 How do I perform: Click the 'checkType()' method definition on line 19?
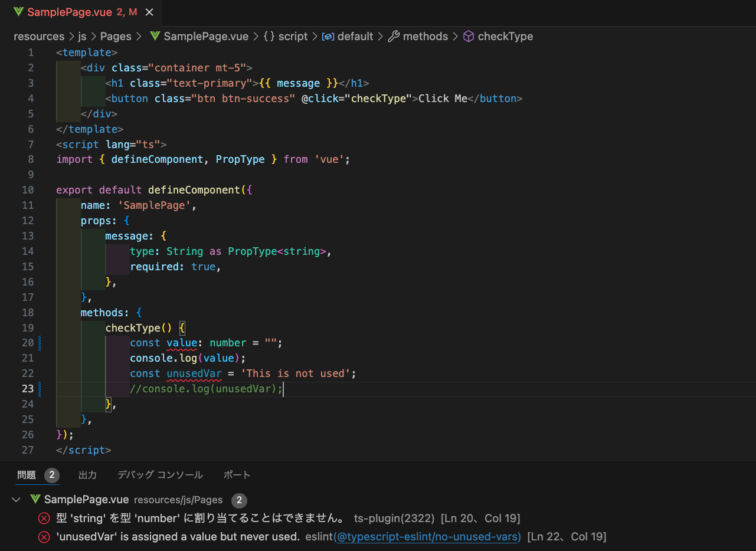point(139,327)
